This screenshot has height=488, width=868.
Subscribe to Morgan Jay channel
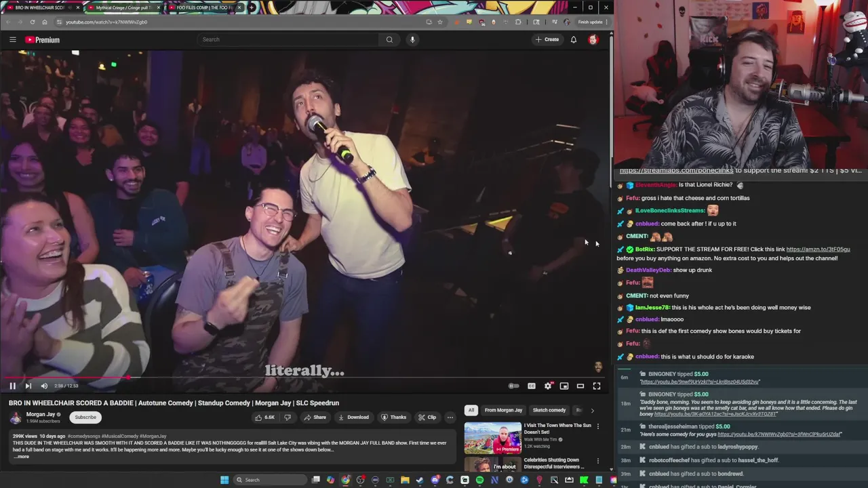coord(85,418)
